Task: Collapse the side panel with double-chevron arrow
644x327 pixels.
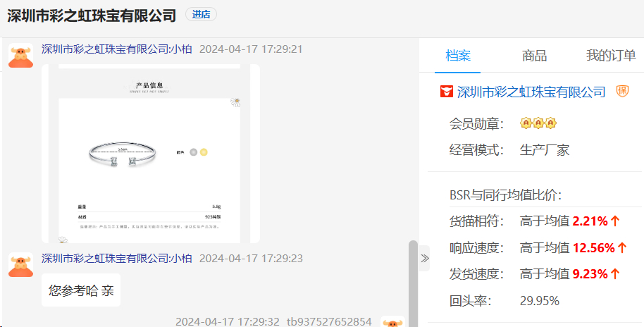Action: tap(425, 258)
